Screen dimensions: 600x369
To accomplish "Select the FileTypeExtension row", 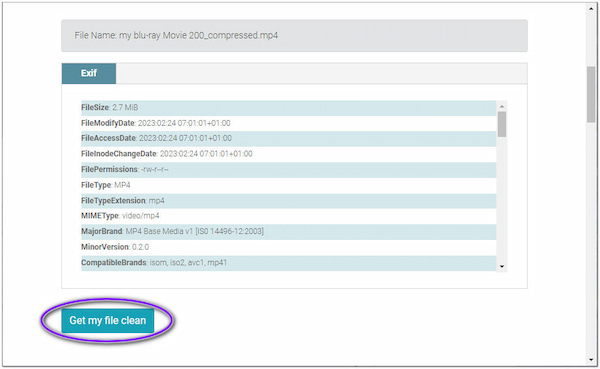I will tap(289, 201).
